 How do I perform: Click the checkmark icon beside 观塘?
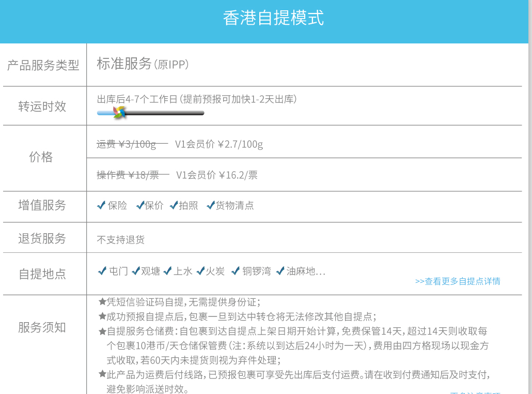coord(136,270)
